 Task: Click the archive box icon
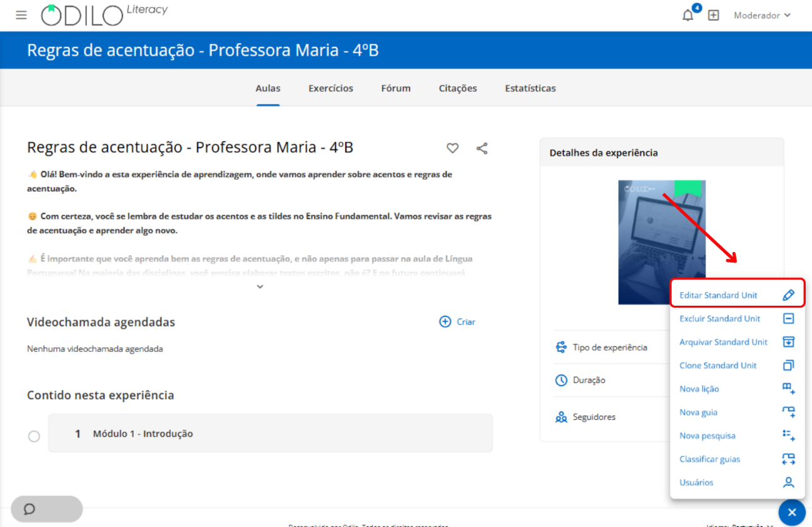click(789, 342)
